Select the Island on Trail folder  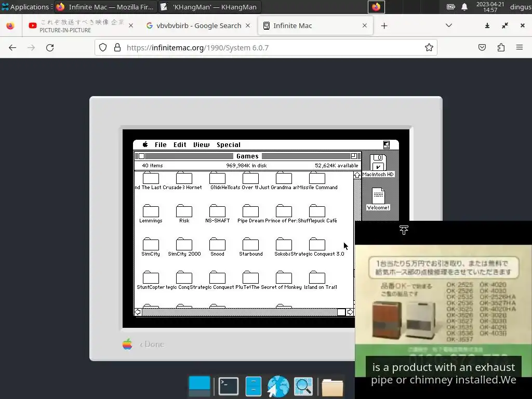(x=317, y=277)
